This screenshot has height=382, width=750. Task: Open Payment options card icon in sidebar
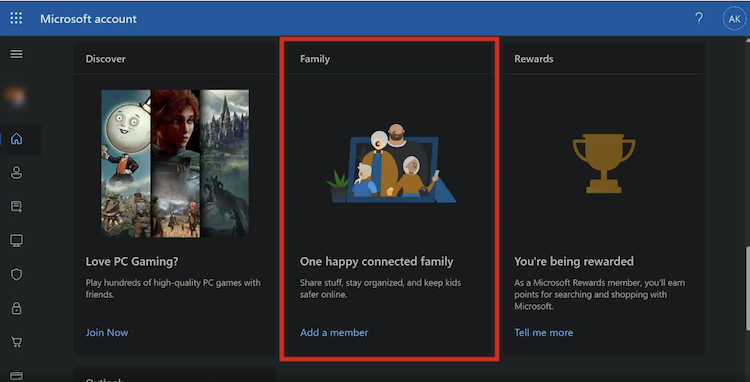pos(16,376)
